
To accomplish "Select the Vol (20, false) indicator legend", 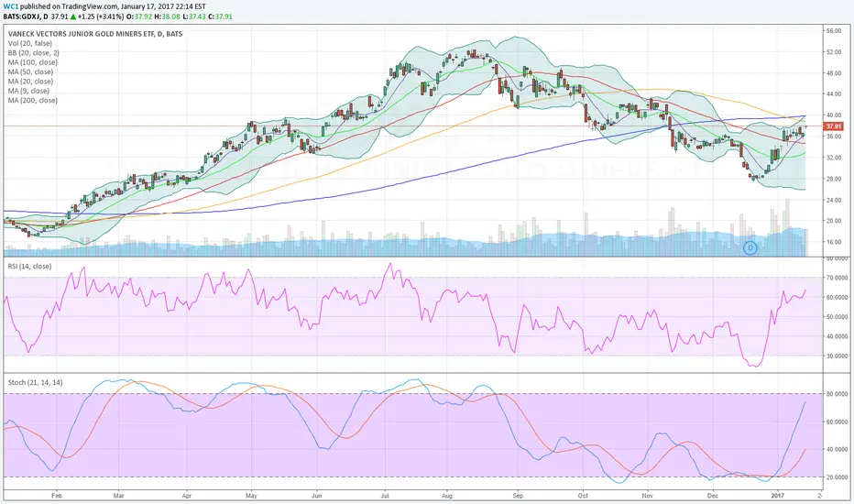I will click(30, 44).
